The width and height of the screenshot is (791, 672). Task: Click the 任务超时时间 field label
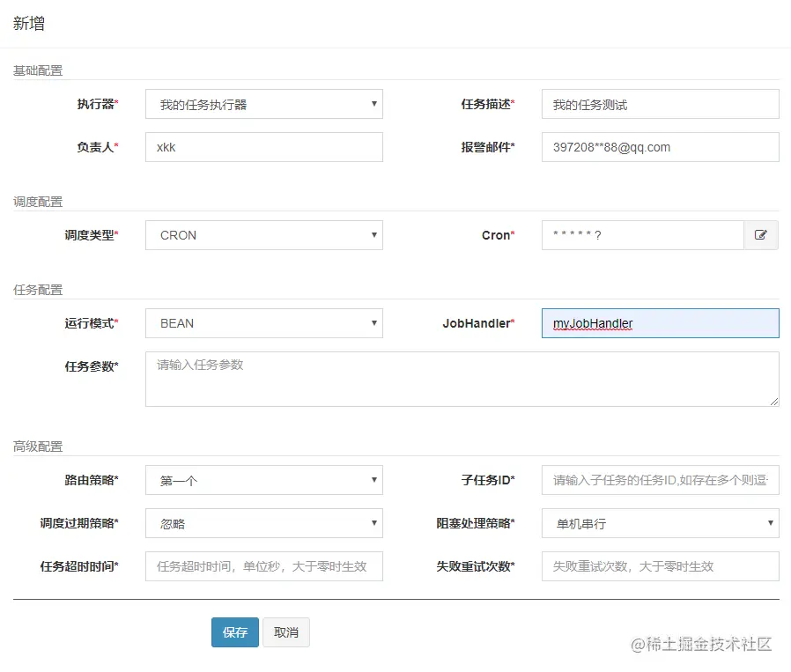click(79, 566)
